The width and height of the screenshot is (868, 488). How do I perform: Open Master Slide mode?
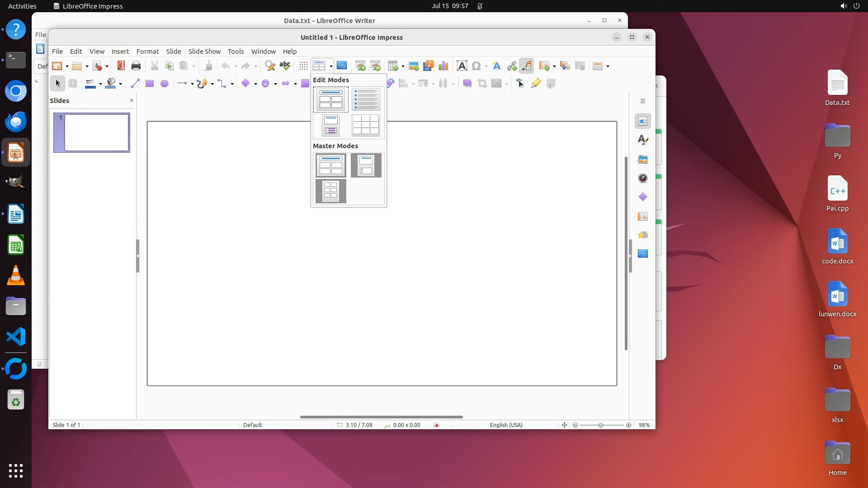tap(330, 165)
